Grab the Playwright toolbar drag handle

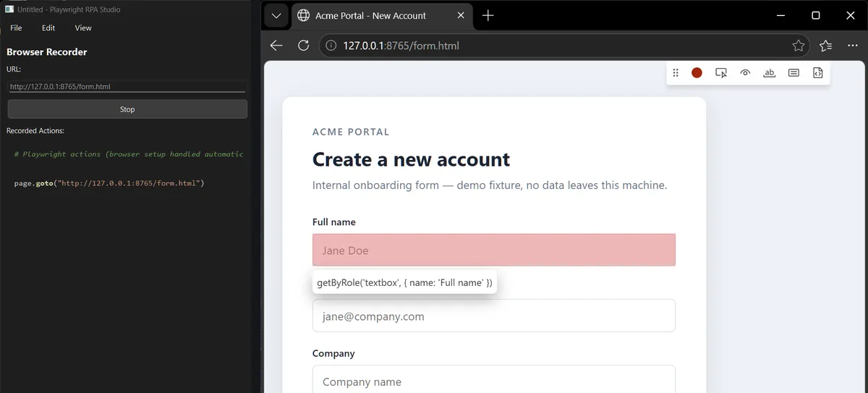click(x=676, y=73)
